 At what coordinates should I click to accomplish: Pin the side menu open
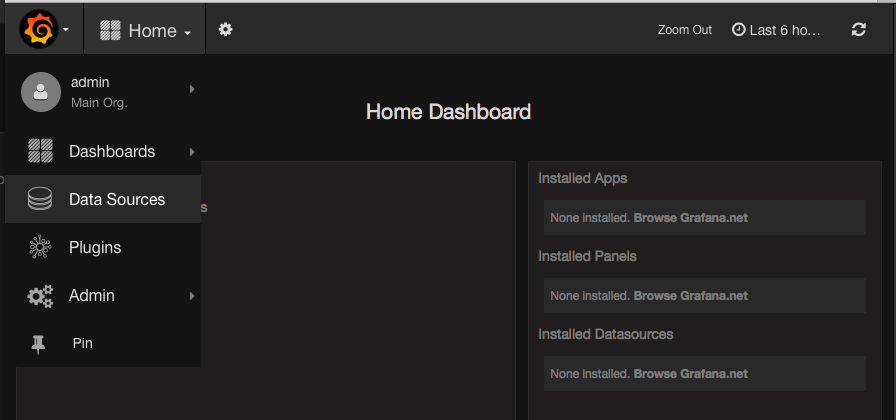point(82,344)
